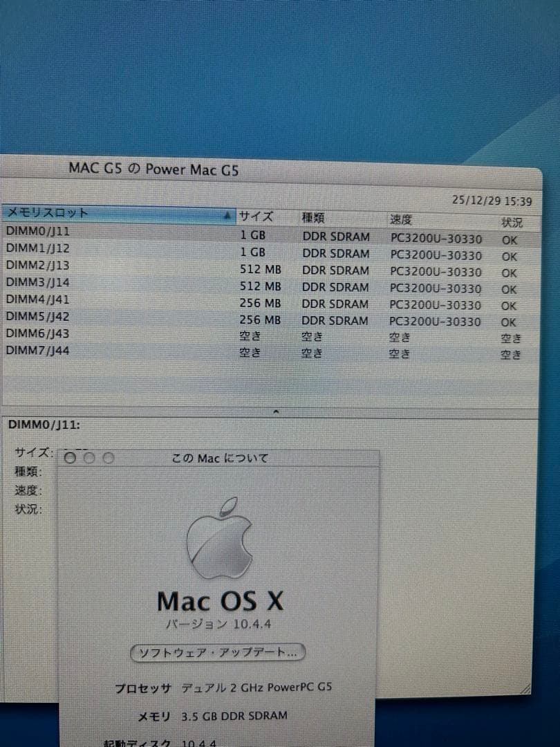Click the green zoom button on About window

pos(108,458)
